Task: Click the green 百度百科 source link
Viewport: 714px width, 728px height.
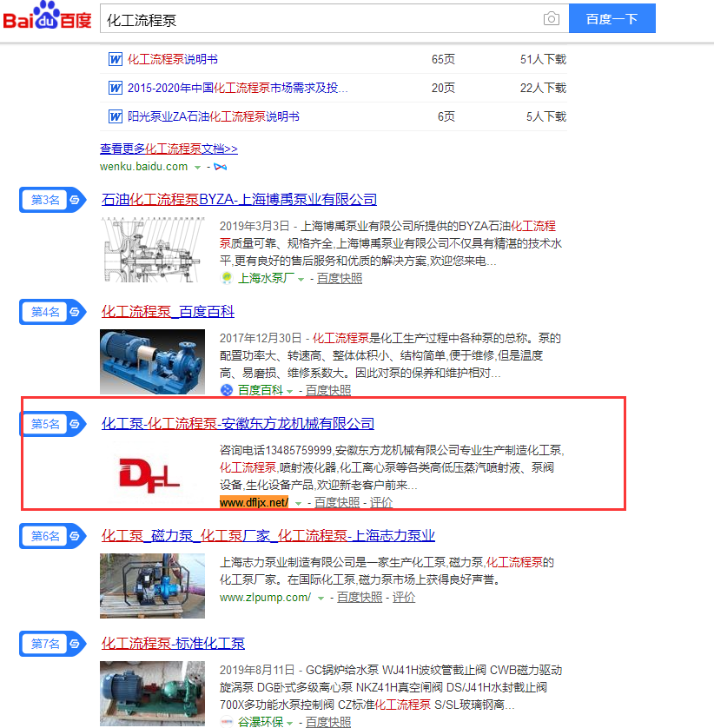Action: (x=261, y=390)
